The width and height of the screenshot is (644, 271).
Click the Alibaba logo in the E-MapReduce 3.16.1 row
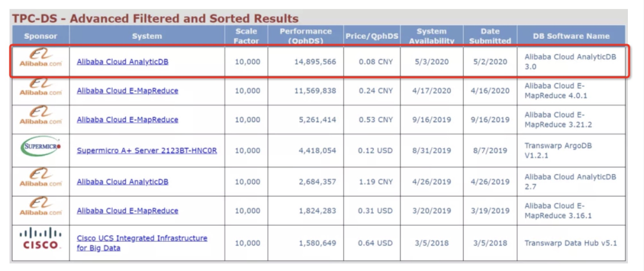[41, 207]
